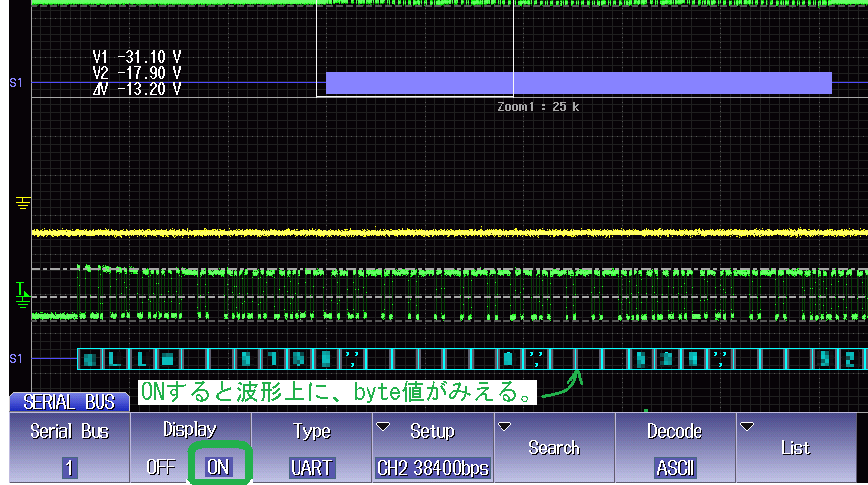
Task: Click the first decoded byte box
Action: (x=90, y=358)
